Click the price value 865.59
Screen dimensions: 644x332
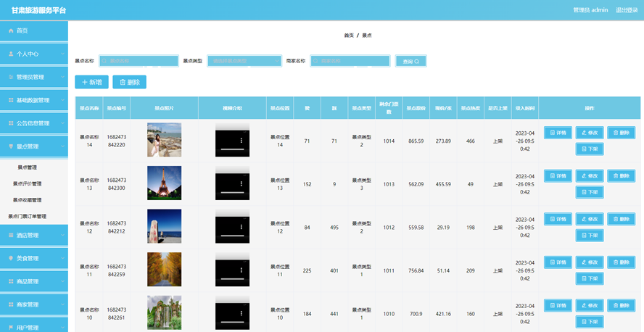pos(416,141)
